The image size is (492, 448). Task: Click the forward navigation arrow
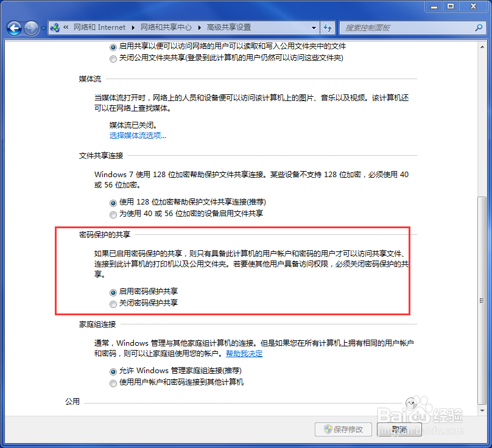coord(30,27)
